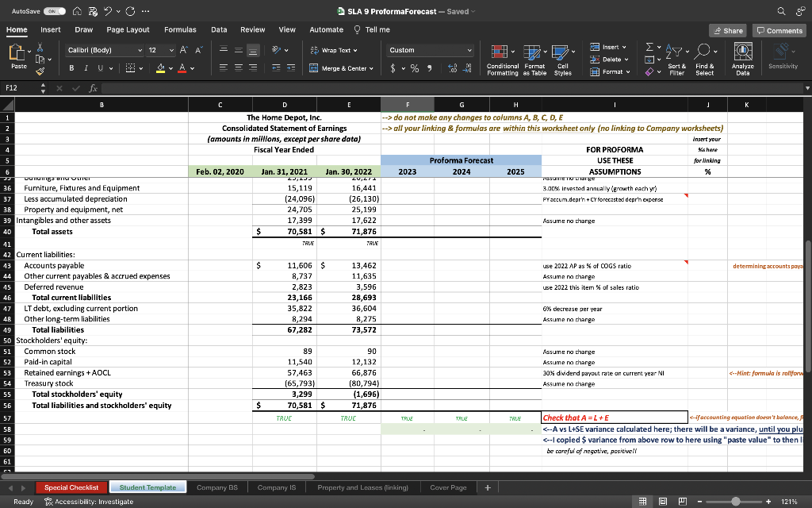
Task: Click the Comma Style icon
Action: [x=429, y=68]
